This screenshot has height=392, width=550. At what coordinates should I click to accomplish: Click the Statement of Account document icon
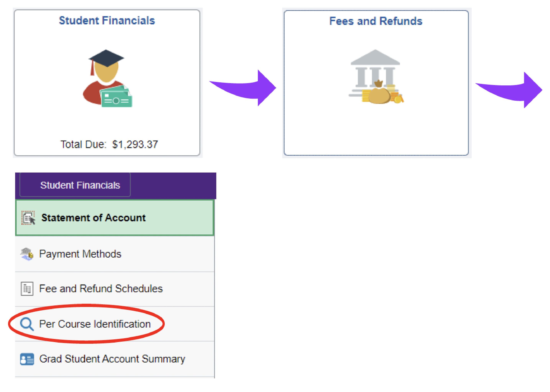tap(29, 218)
